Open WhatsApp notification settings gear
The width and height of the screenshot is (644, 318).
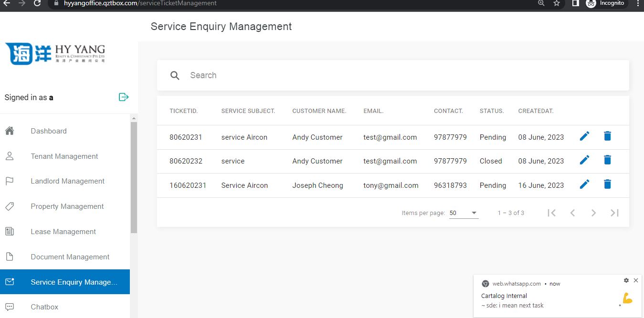point(626,280)
